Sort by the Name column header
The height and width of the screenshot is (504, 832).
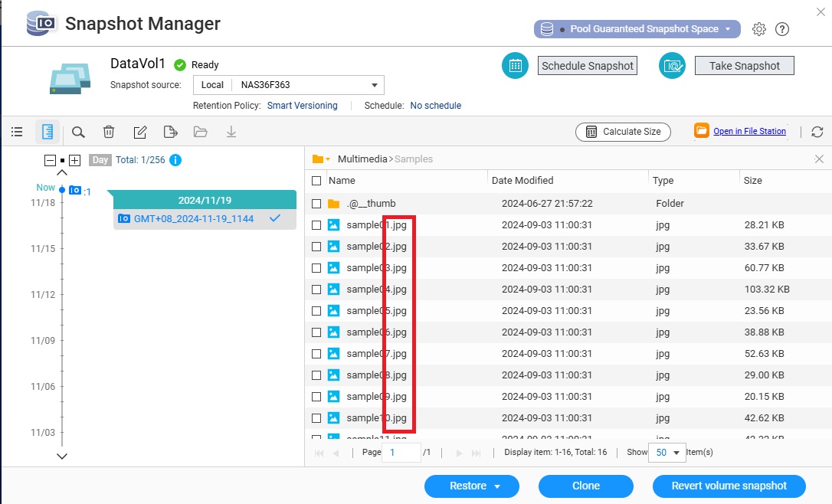pos(342,180)
